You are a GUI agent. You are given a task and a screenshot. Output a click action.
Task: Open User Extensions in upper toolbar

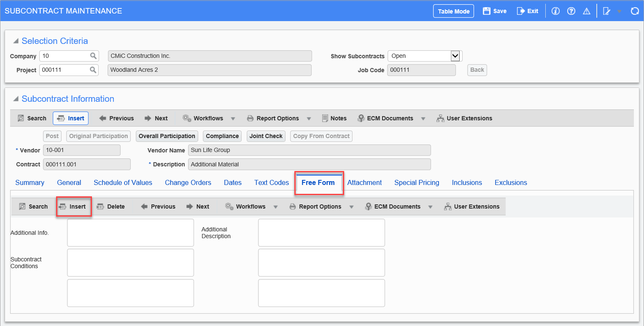click(464, 118)
